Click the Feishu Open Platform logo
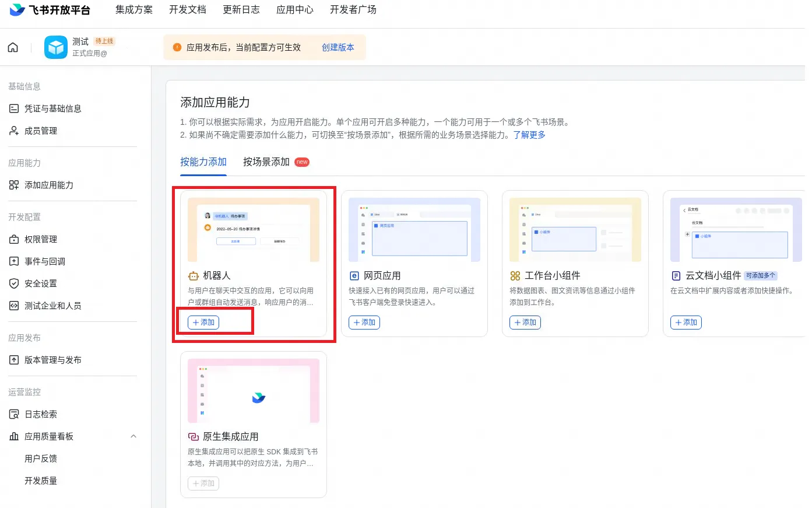Viewport: 812px width, 508px height. click(x=50, y=10)
